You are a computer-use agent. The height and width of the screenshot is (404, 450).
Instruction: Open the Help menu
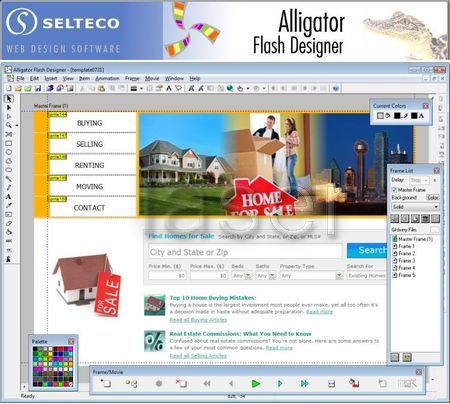[x=195, y=79]
